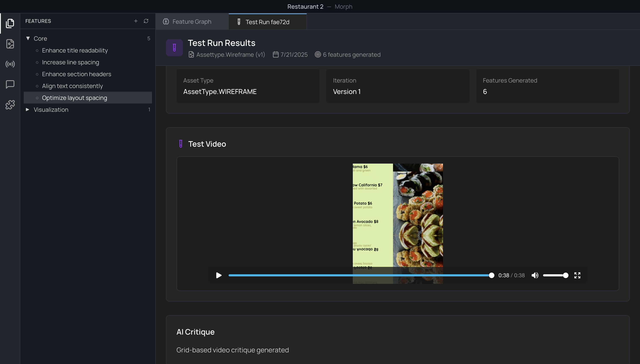This screenshot has width=640, height=364.
Task: Click the sushi menu video frame
Action: tap(397, 215)
